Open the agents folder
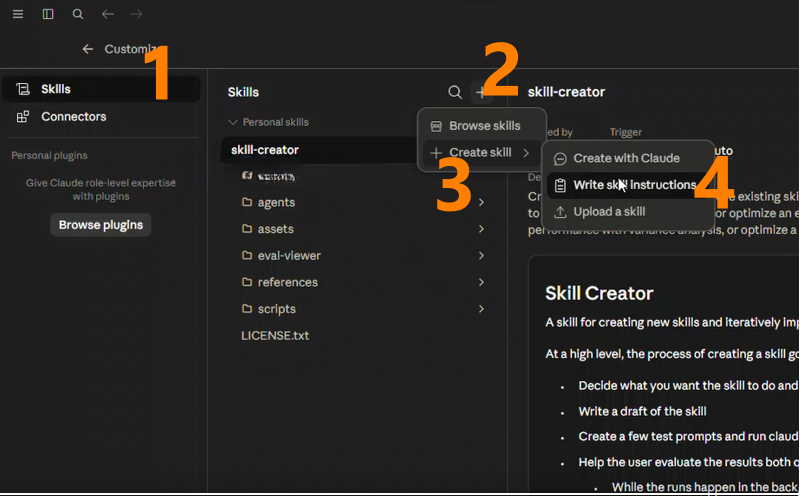 pos(276,203)
